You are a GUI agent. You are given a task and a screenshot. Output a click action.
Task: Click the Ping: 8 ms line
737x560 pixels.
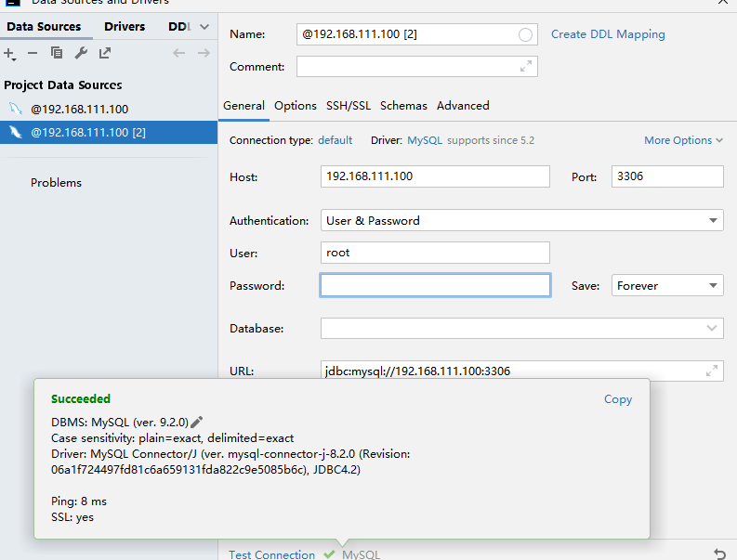pos(79,501)
